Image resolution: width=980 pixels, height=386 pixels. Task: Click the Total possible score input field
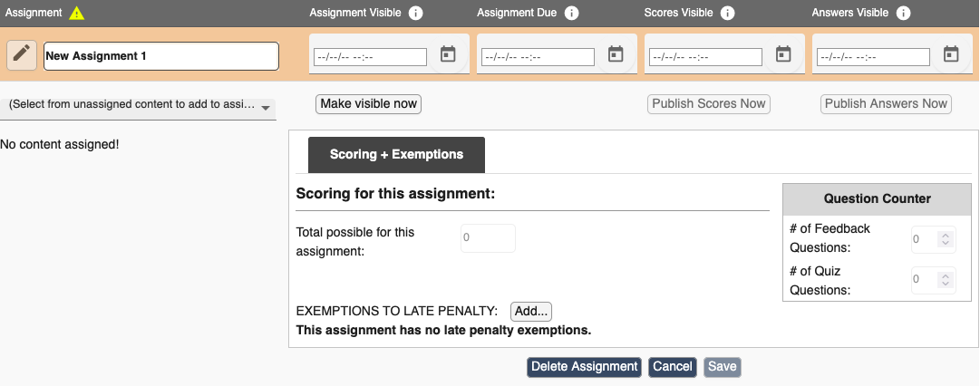coord(488,238)
